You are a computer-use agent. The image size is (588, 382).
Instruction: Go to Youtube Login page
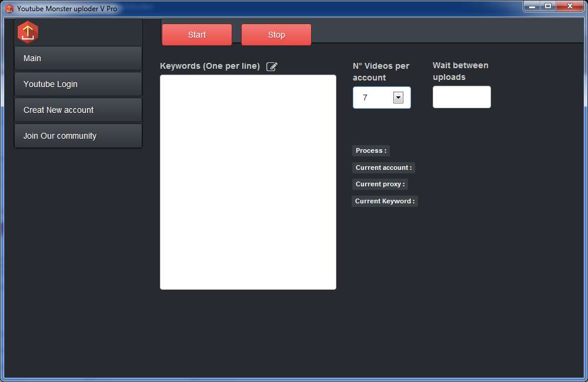[78, 85]
